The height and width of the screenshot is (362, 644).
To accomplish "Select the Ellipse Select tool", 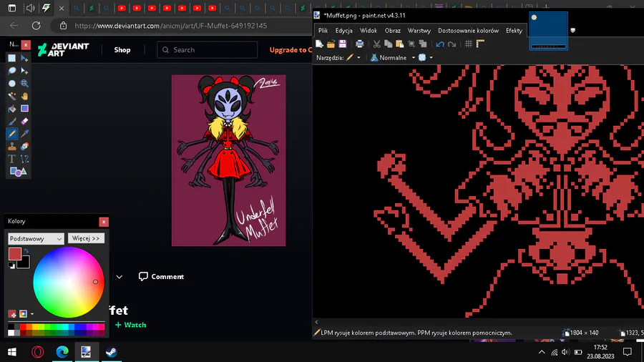I will coord(12,83).
